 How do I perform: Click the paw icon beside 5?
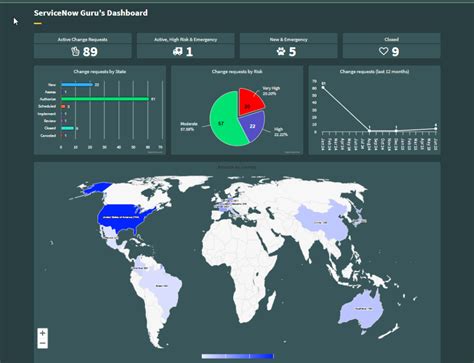point(281,51)
